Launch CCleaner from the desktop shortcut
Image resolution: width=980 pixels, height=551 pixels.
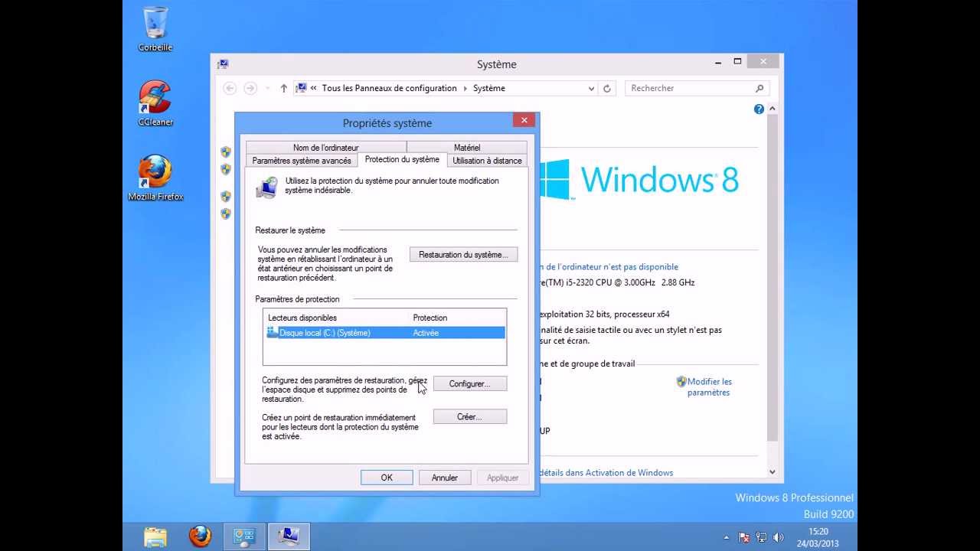tap(155, 103)
